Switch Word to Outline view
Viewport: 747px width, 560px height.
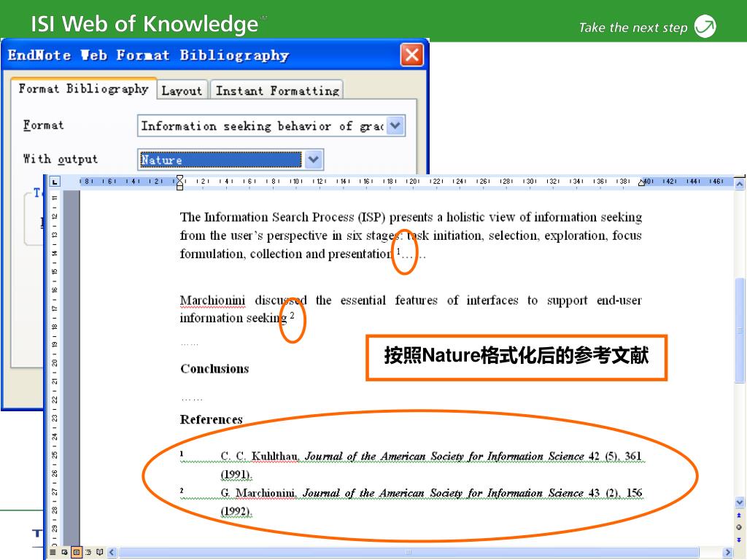(x=88, y=553)
